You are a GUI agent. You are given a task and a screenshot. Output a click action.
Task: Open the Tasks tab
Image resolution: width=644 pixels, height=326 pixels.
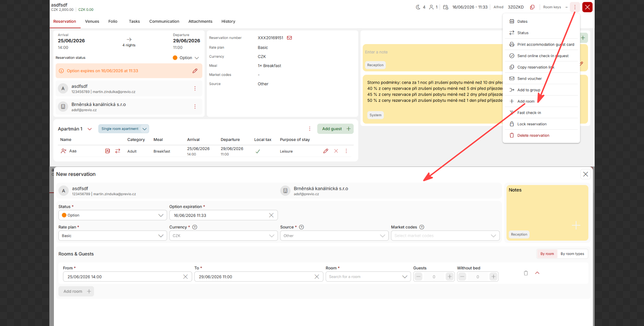(134, 21)
